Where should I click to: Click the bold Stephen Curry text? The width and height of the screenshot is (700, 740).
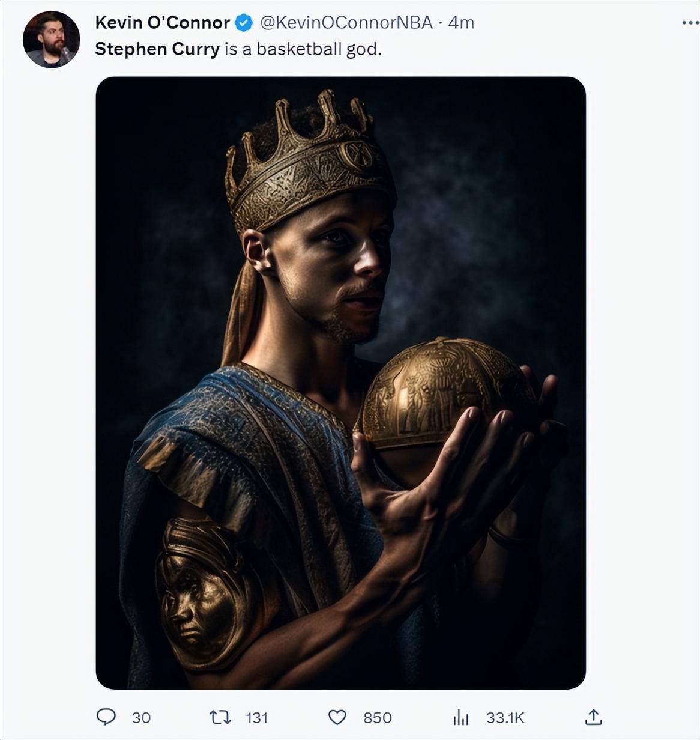click(157, 49)
